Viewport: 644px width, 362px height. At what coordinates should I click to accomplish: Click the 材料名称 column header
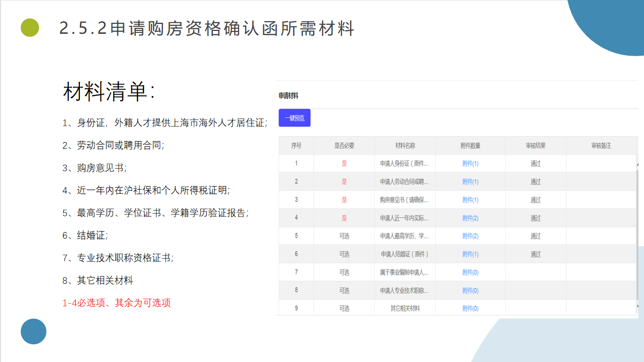click(x=405, y=146)
